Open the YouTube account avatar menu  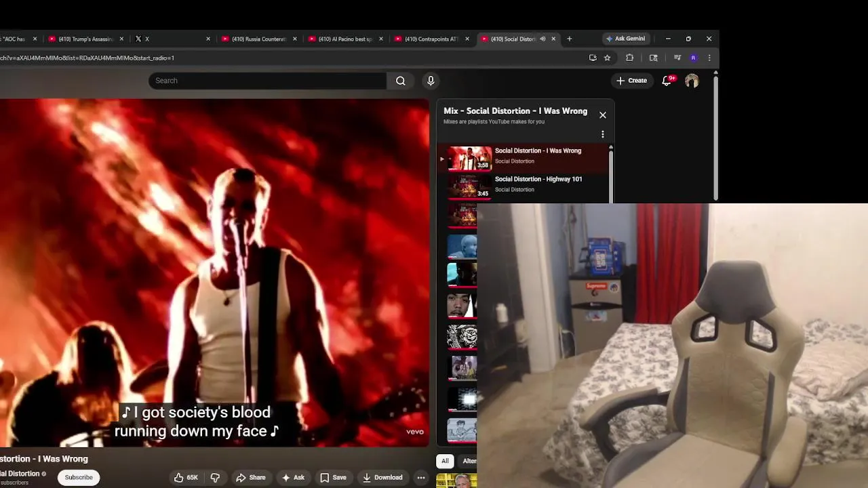coord(692,81)
